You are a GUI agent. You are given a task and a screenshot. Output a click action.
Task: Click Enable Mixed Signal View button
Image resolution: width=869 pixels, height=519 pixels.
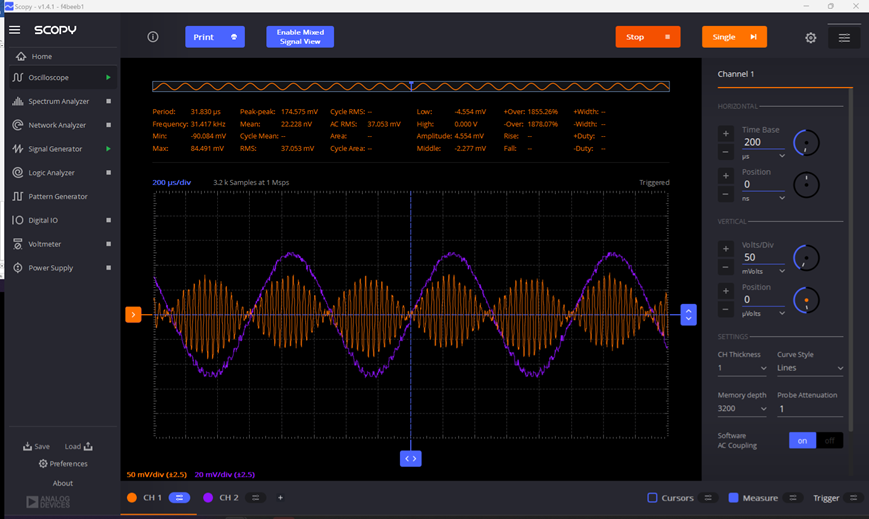coord(300,37)
